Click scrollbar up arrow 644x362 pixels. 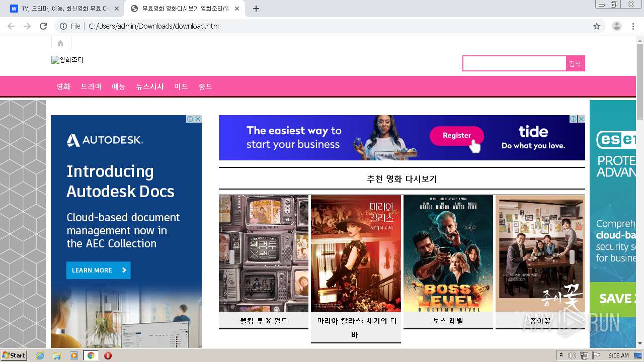coord(640,40)
